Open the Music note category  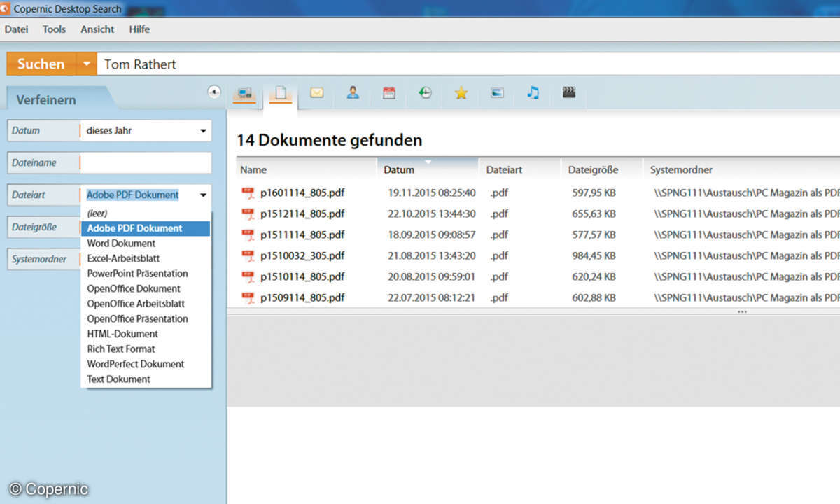pos(533,92)
